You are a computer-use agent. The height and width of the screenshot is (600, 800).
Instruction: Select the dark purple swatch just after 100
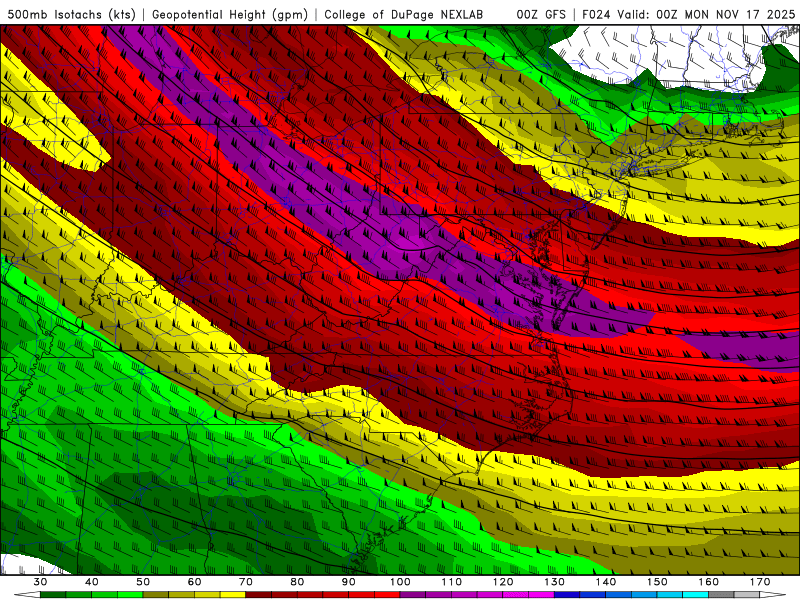point(413,594)
